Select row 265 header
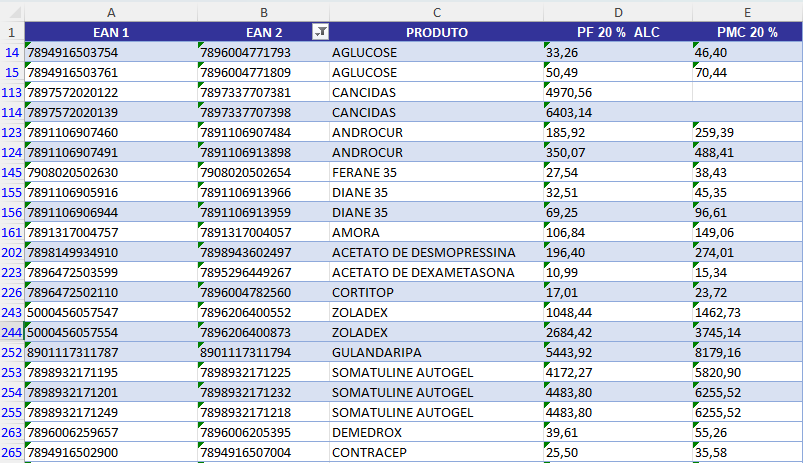 12,452
